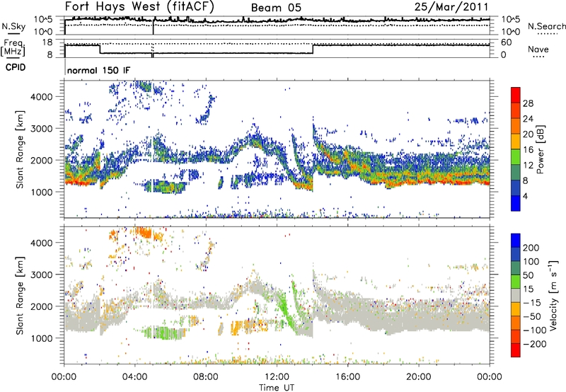Click the '08:00' time axis tick label
The image size is (566, 392).
tap(206, 377)
